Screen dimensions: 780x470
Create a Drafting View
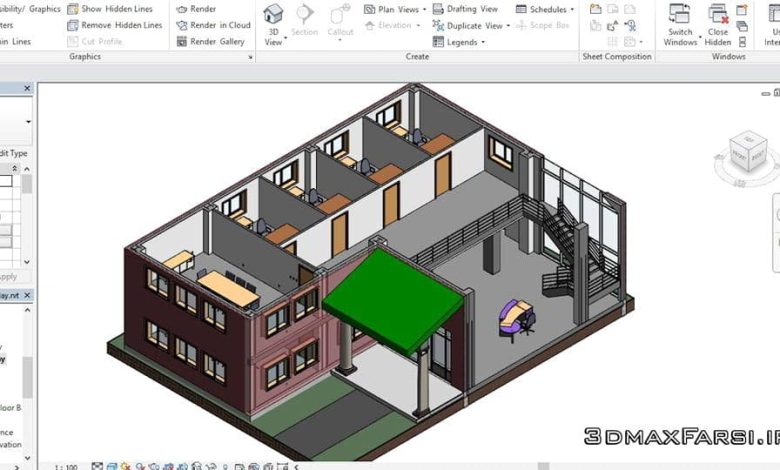coord(466,9)
